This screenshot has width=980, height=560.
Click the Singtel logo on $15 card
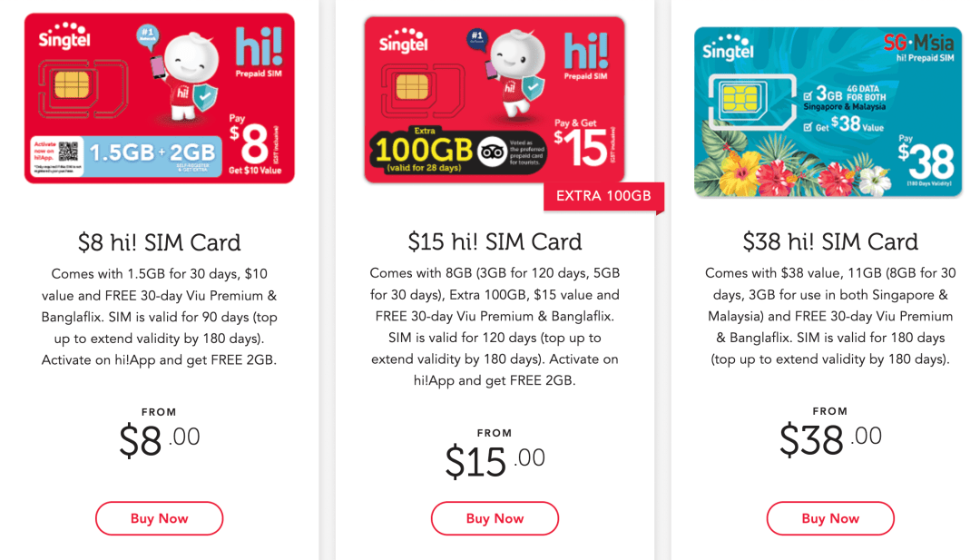coord(404,41)
